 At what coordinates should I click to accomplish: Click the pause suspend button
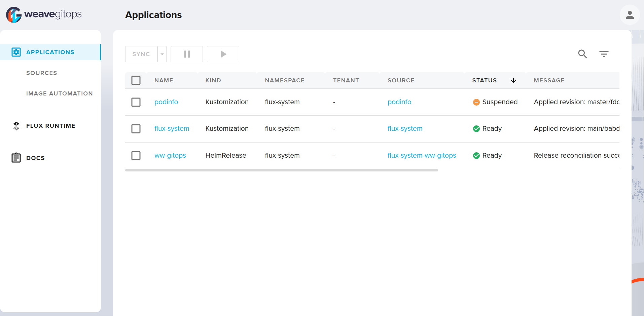point(187,54)
